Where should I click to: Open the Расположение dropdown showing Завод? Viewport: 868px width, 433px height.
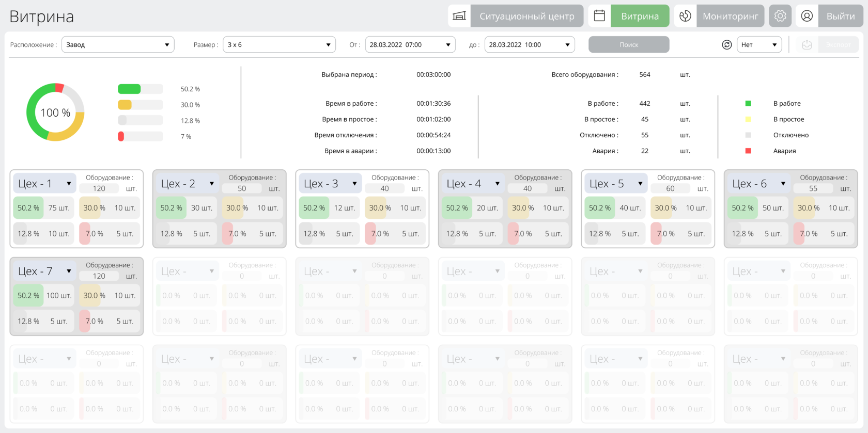[x=118, y=45]
